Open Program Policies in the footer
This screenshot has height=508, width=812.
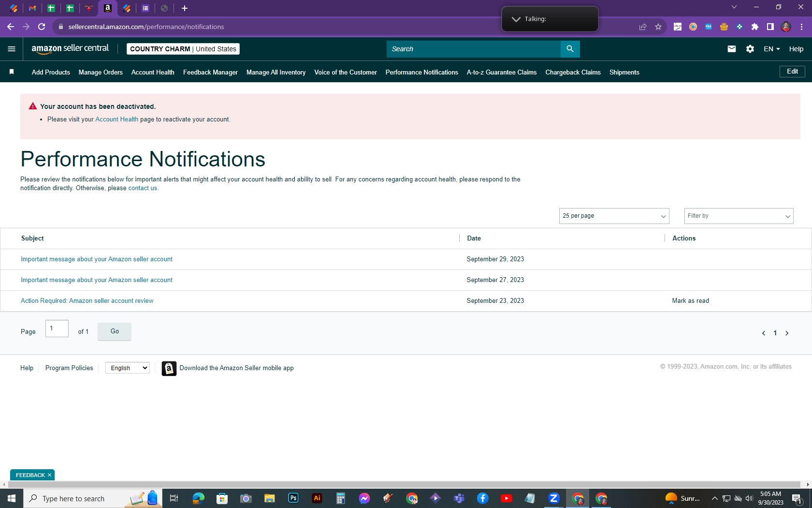69,368
